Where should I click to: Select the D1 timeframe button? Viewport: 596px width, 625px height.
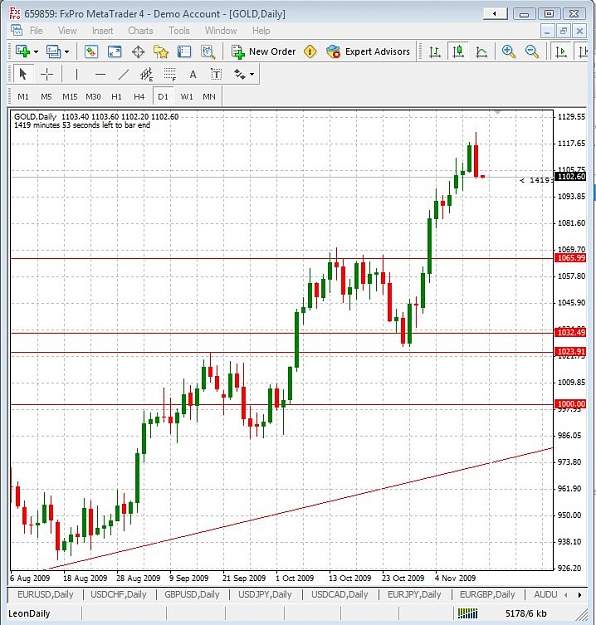(163, 97)
